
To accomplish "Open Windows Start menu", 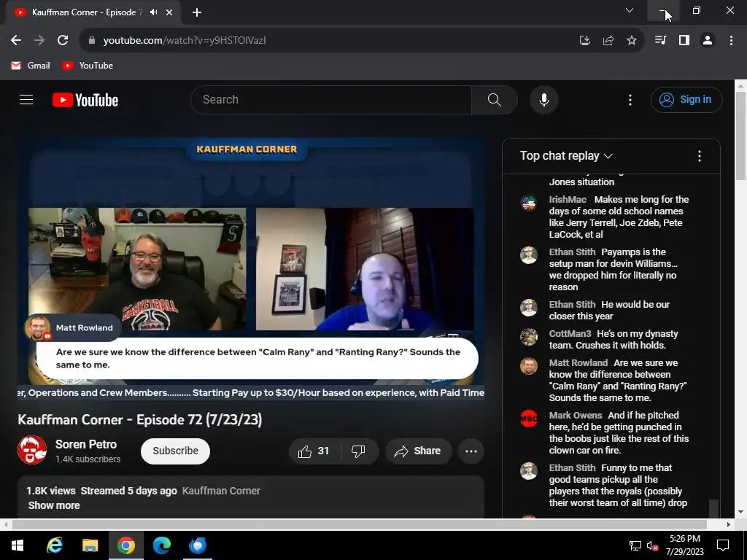I will tap(18, 545).
